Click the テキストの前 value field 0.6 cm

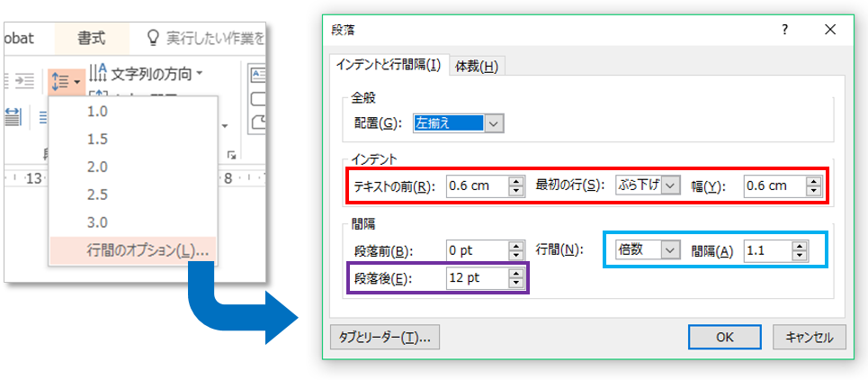(477, 185)
